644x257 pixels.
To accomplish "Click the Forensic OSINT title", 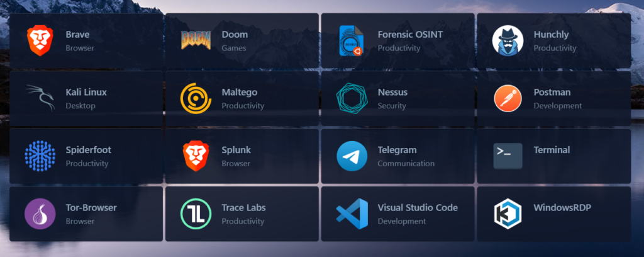I will pos(410,35).
